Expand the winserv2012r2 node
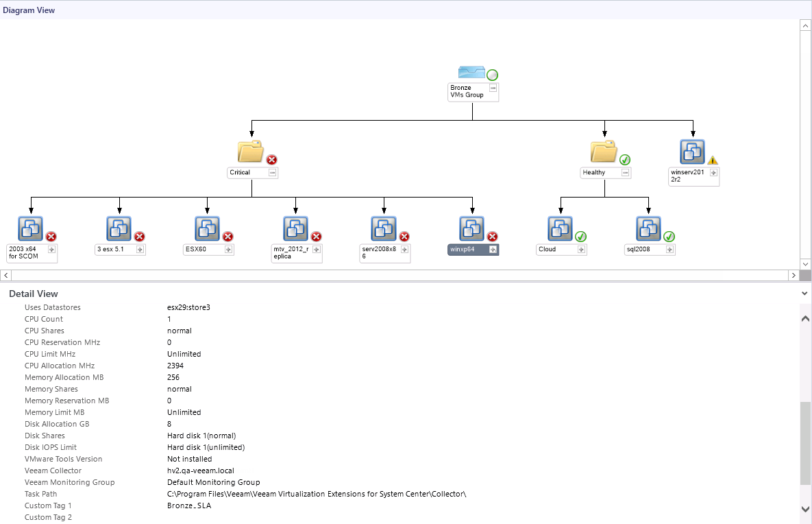Screen dimensions: 812x524 point(713,173)
